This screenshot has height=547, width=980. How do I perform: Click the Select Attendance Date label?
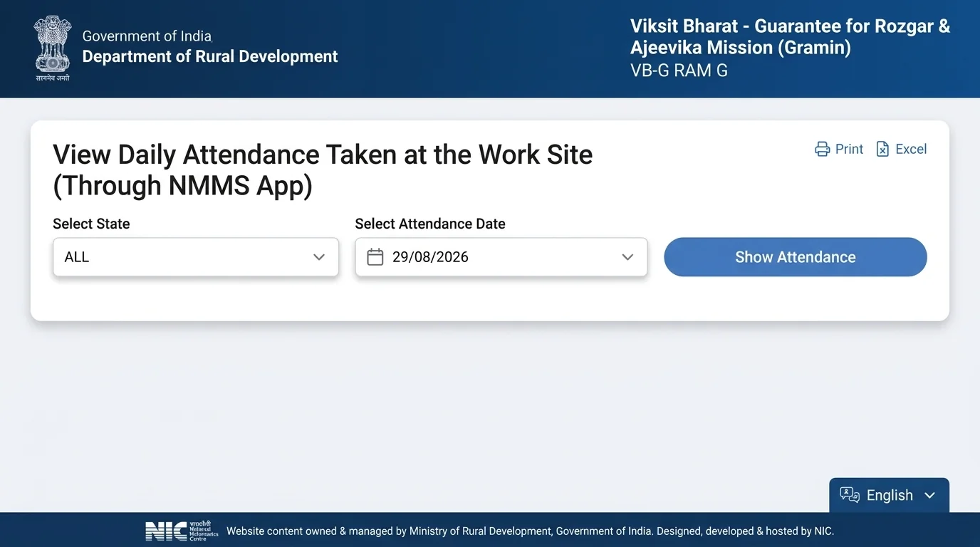click(430, 224)
